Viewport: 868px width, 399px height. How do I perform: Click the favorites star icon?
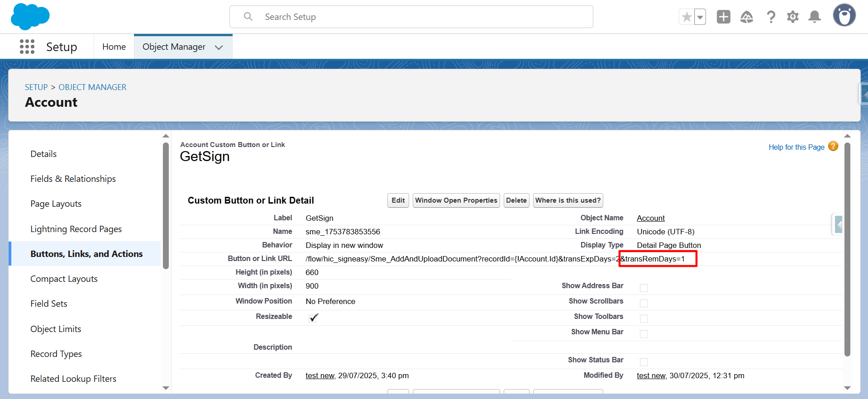[687, 17]
